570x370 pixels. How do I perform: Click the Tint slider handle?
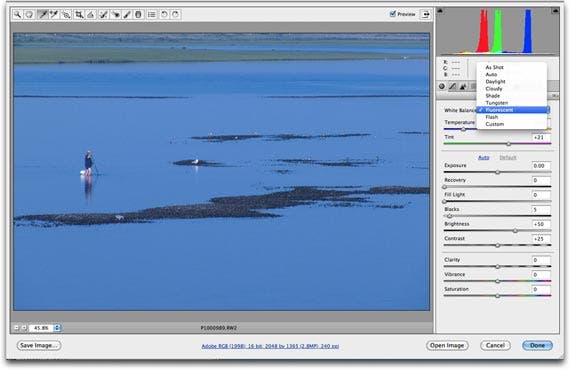(x=509, y=144)
